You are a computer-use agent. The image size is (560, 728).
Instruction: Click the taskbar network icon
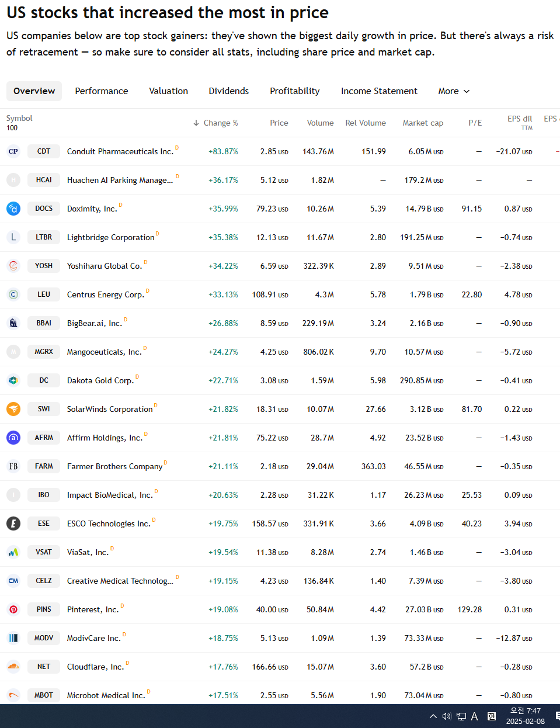tap(461, 716)
